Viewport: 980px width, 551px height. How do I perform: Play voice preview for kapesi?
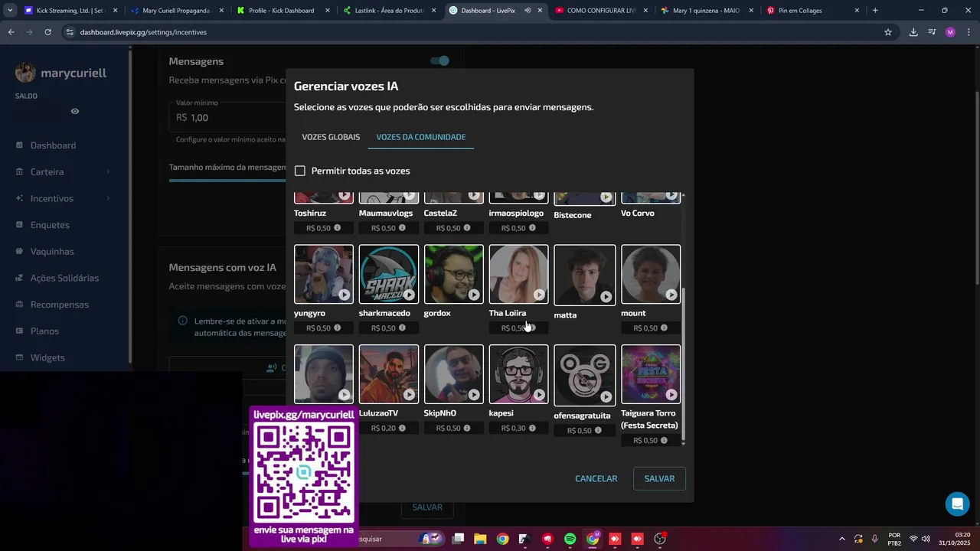pos(540,395)
